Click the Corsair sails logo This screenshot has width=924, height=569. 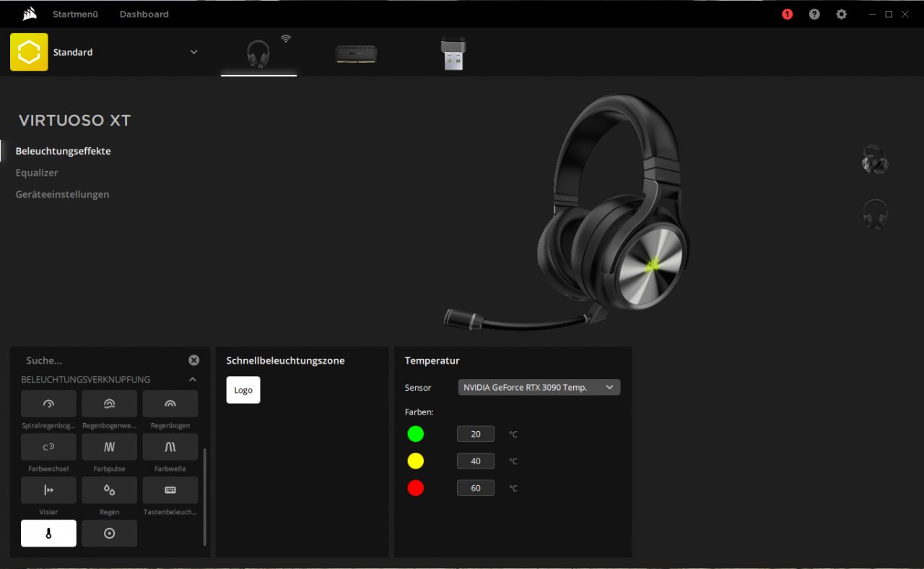click(30, 14)
